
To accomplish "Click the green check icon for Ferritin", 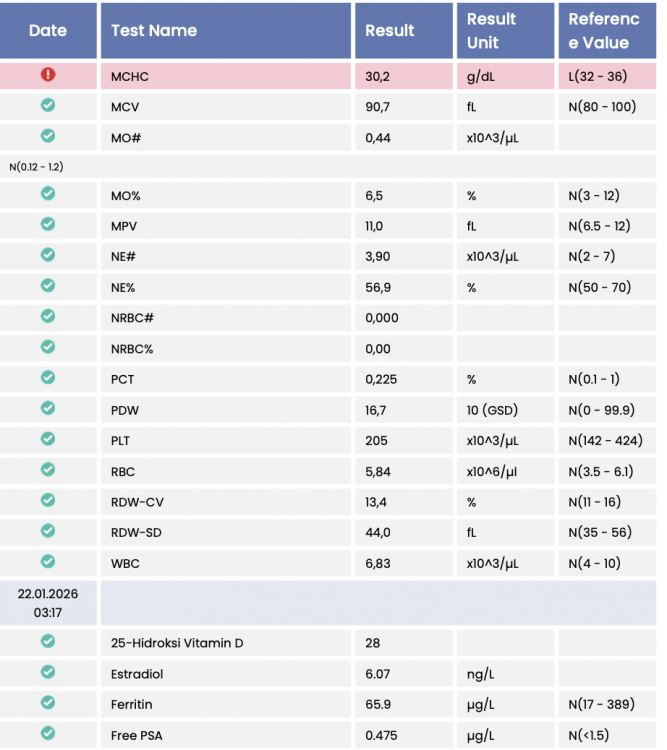I will pos(48,703).
